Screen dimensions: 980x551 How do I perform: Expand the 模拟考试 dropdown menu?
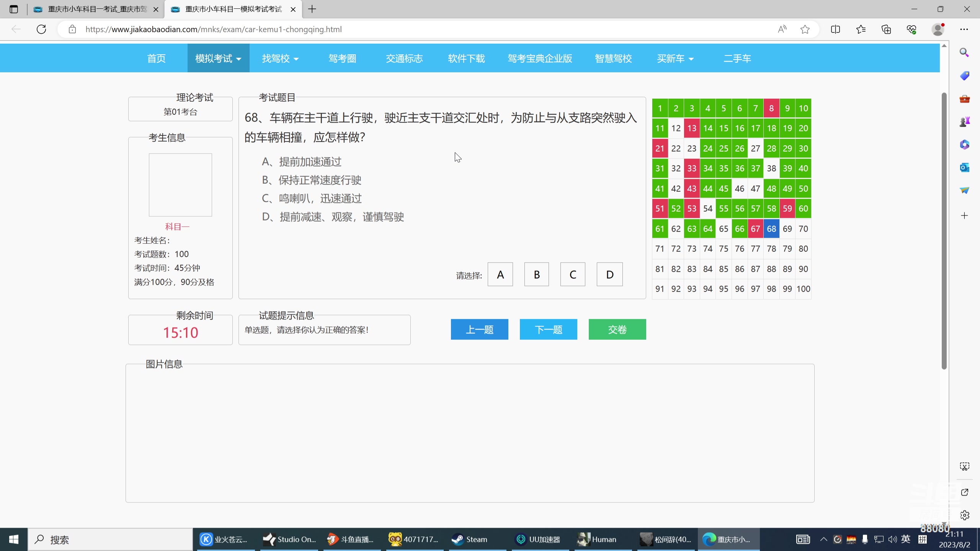[x=217, y=58]
